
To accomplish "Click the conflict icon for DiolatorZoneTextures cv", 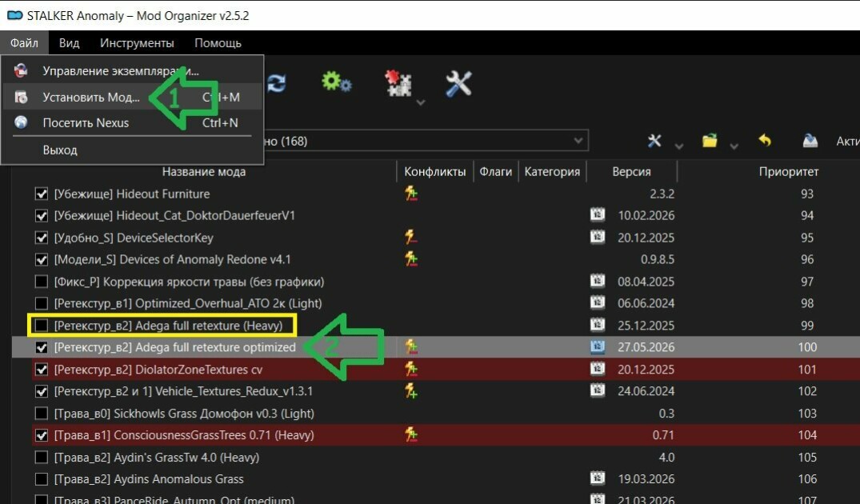I will pos(411,369).
